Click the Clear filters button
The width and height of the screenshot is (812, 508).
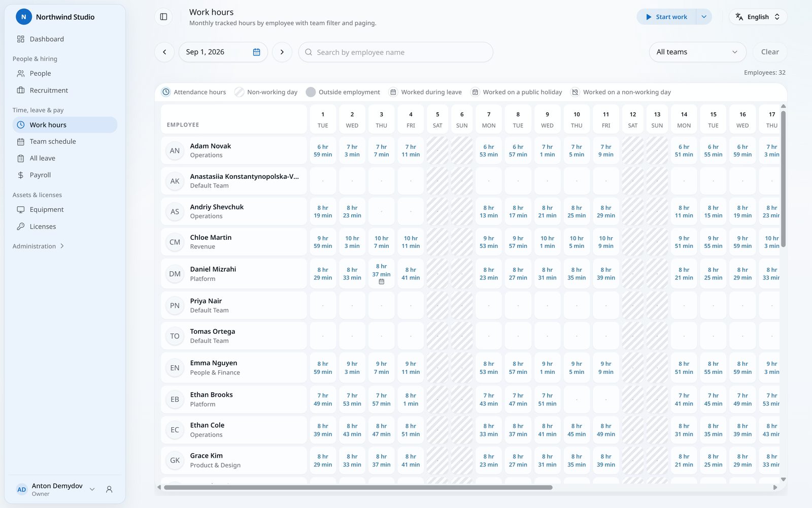[769, 52]
